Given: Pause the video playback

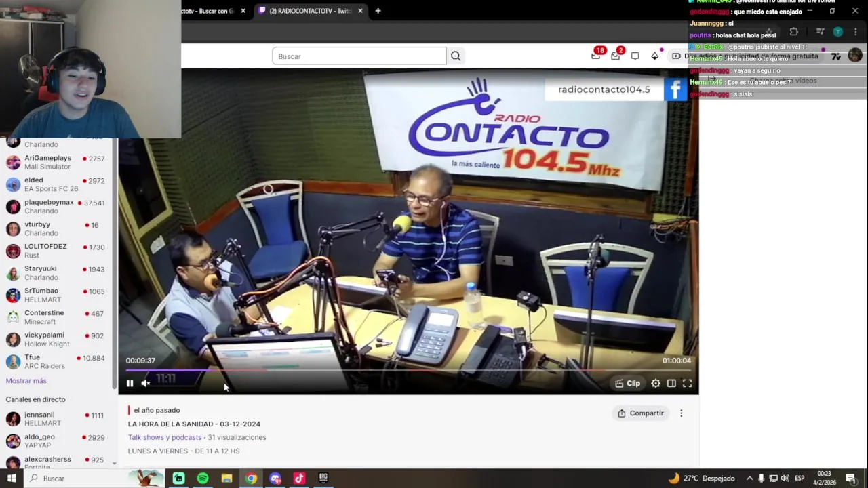Looking at the screenshot, I should tap(130, 384).
